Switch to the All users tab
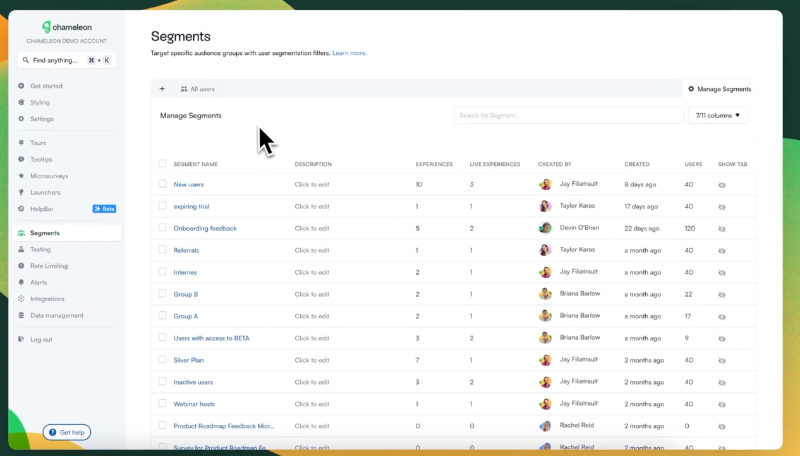Viewport: 800px width, 456px height. click(x=197, y=89)
